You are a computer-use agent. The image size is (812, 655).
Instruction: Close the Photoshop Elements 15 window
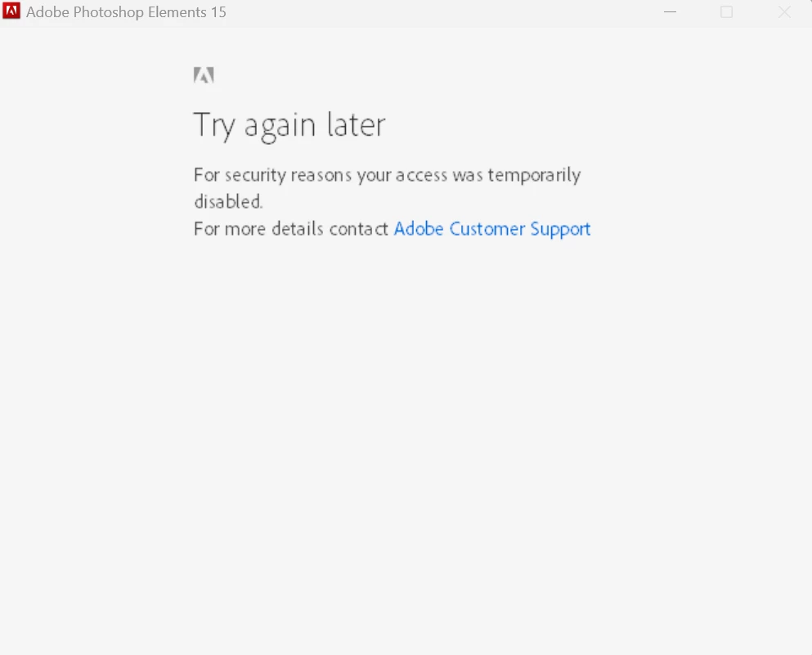(x=784, y=12)
